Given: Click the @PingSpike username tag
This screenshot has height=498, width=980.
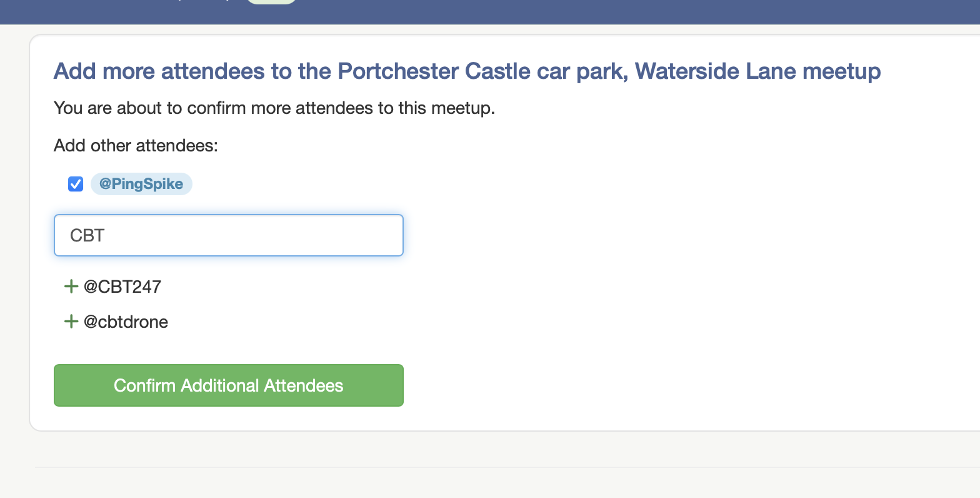Looking at the screenshot, I should point(141,184).
